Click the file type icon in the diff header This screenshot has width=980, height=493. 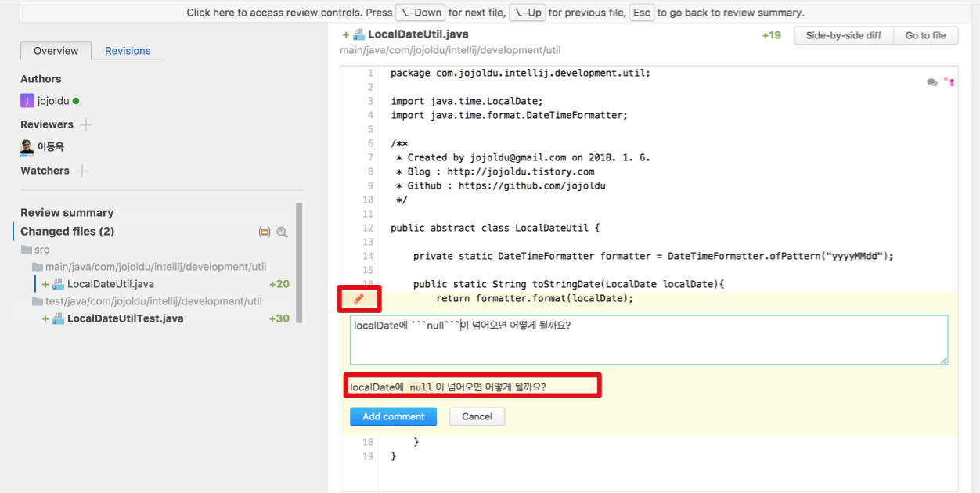pos(358,34)
